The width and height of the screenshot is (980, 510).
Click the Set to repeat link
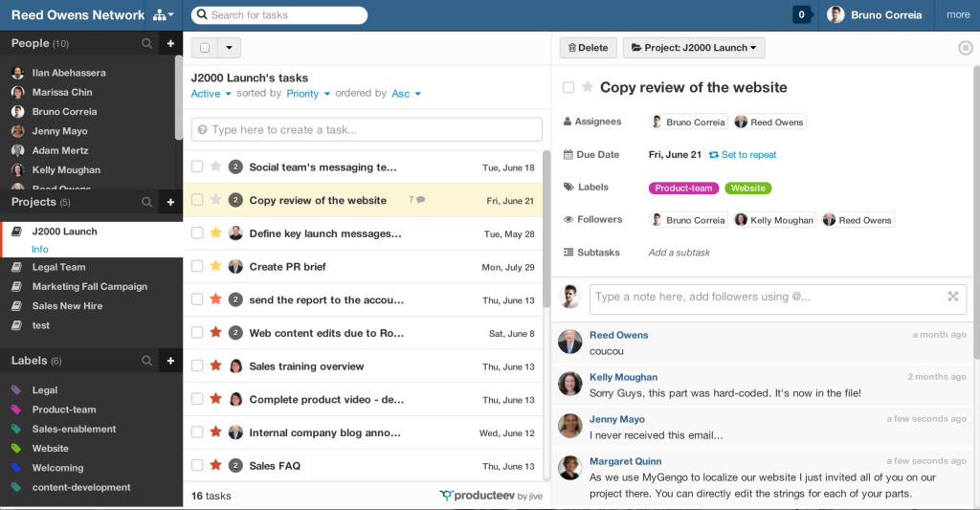(748, 154)
